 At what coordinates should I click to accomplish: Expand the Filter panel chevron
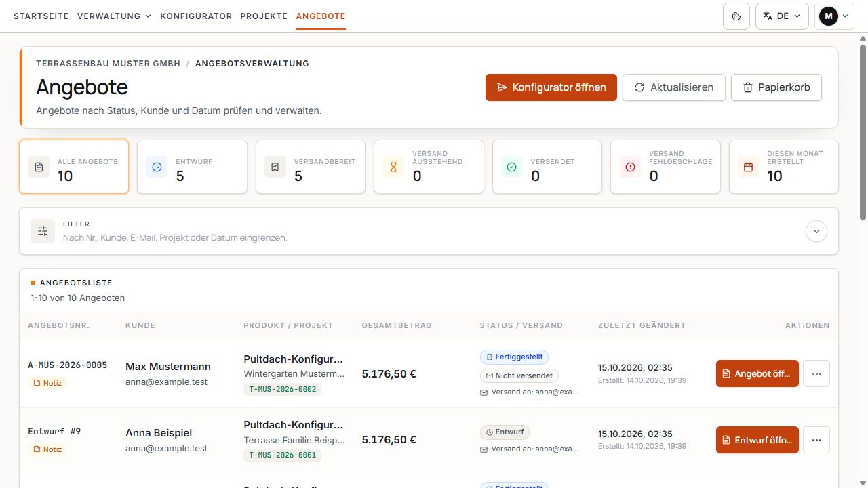816,231
